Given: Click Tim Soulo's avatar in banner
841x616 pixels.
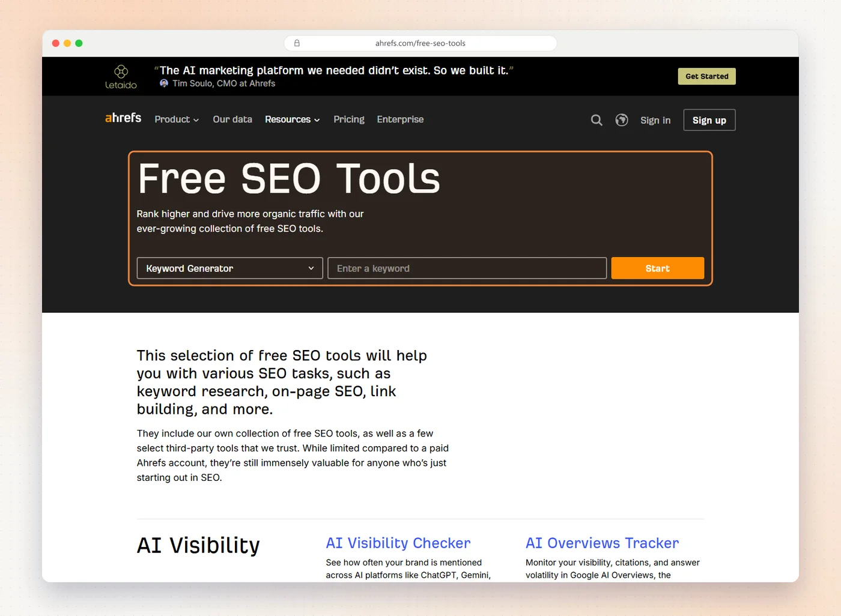Looking at the screenshot, I should tap(164, 83).
